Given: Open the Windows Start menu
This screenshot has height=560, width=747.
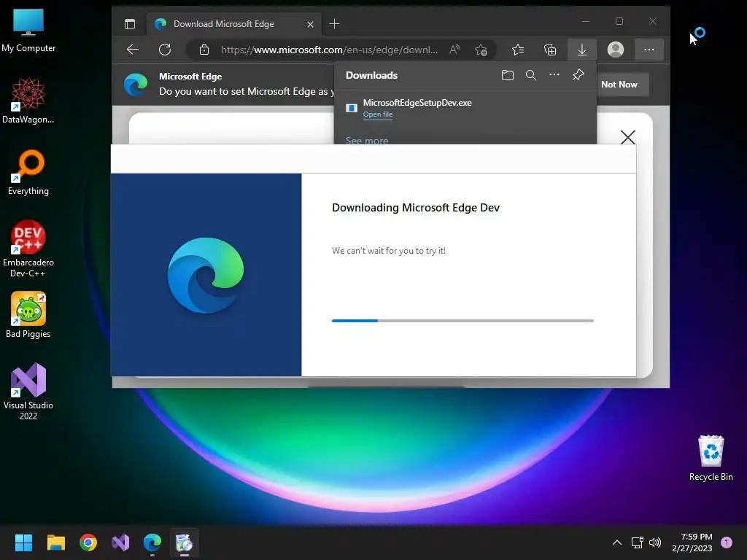Looking at the screenshot, I should 23,542.
